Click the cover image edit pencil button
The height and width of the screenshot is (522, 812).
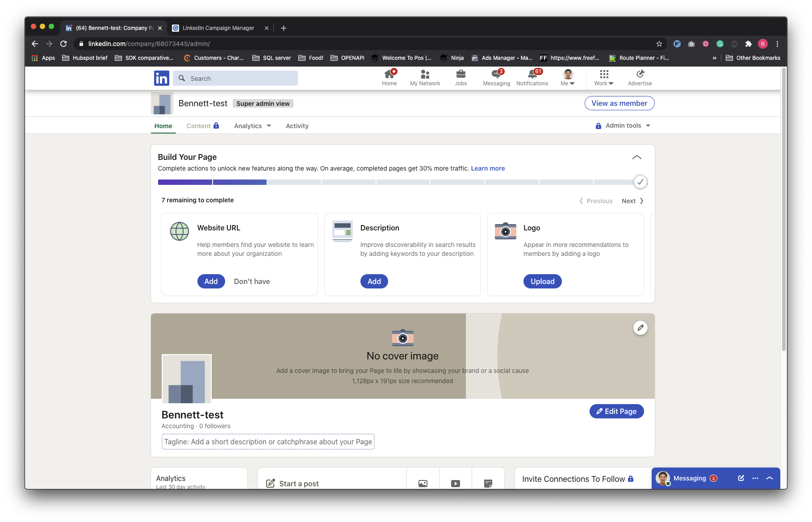(640, 327)
